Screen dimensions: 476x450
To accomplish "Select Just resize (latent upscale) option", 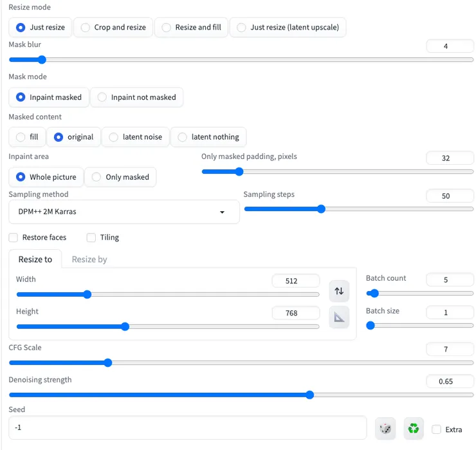I will click(288, 28).
